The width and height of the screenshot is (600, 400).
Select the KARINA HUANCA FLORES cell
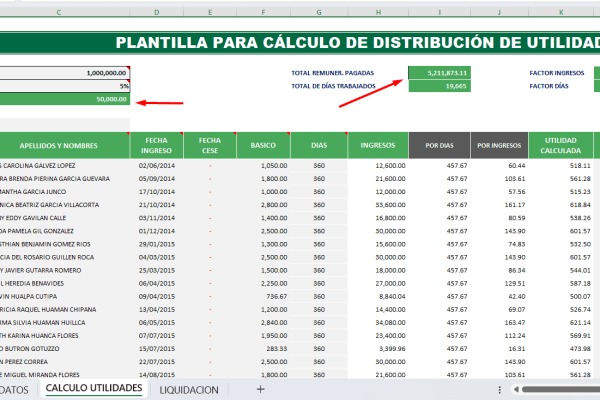[65, 336]
